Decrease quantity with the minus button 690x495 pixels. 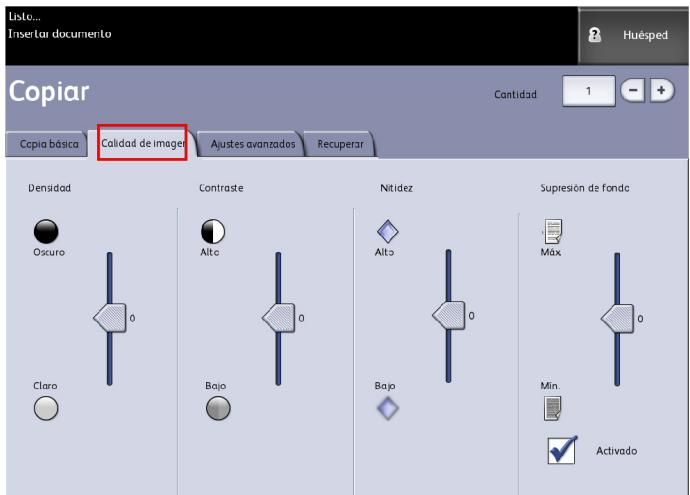coord(633,92)
